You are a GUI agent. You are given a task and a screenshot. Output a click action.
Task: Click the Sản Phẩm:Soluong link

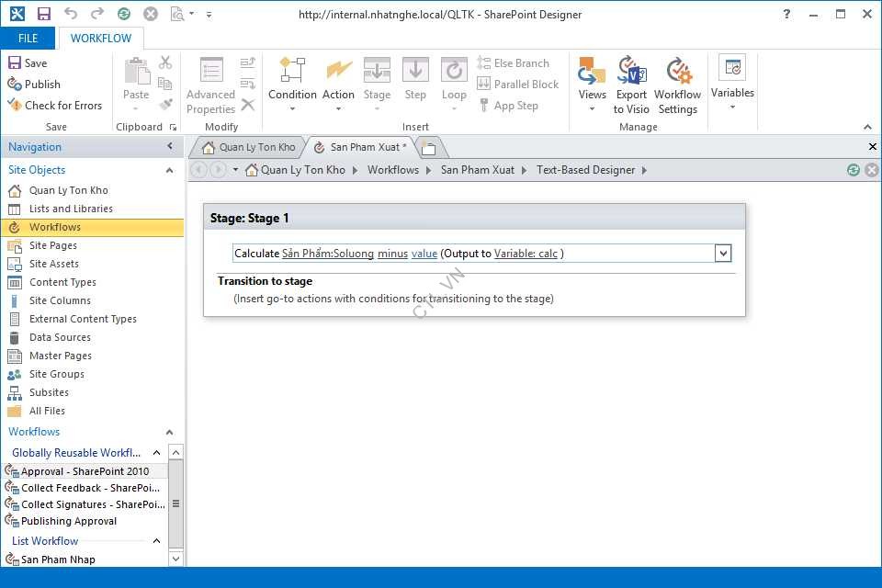click(x=327, y=254)
